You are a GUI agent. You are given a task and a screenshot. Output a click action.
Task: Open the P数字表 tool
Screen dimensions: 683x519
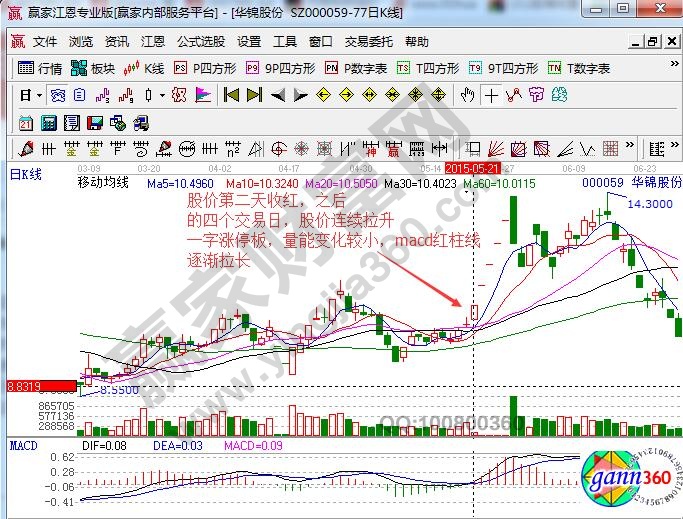point(355,69)
